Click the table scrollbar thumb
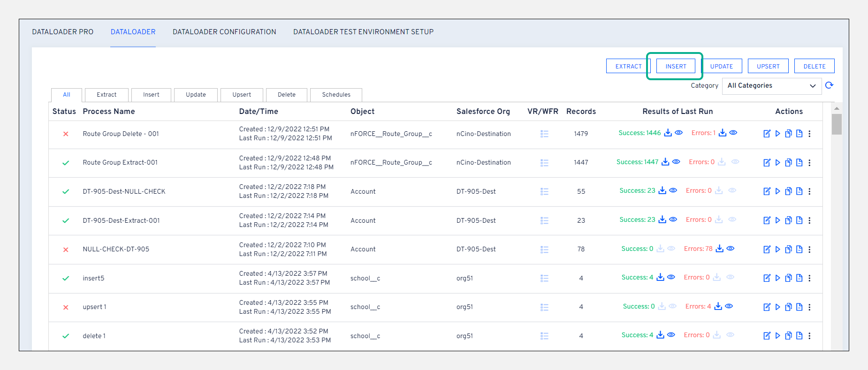 click(837, 124)
